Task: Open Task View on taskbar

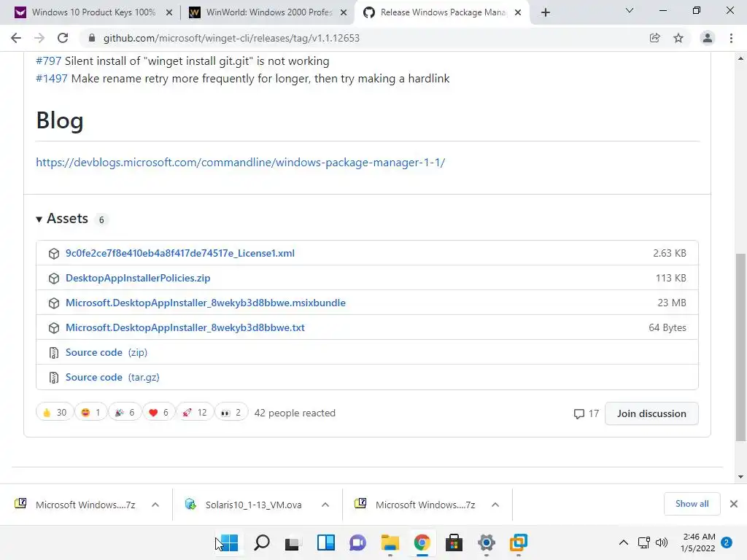Action: (293, 542)
